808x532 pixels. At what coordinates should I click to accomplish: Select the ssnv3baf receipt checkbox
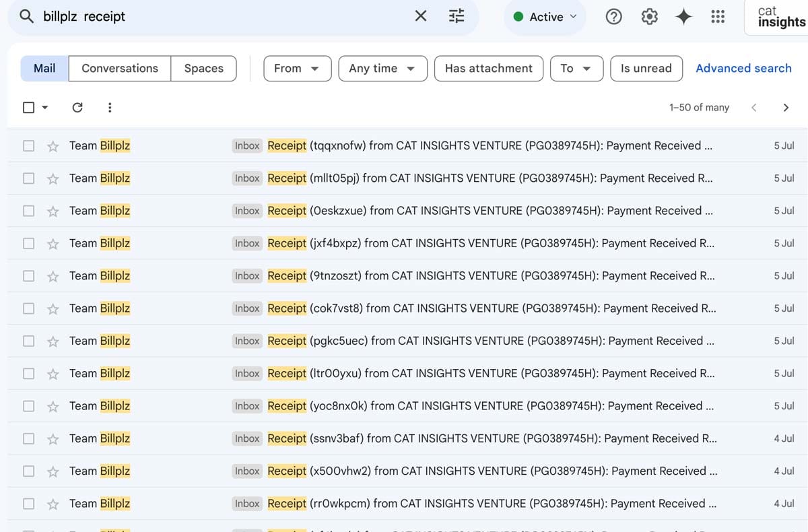[x=28, y=438]
